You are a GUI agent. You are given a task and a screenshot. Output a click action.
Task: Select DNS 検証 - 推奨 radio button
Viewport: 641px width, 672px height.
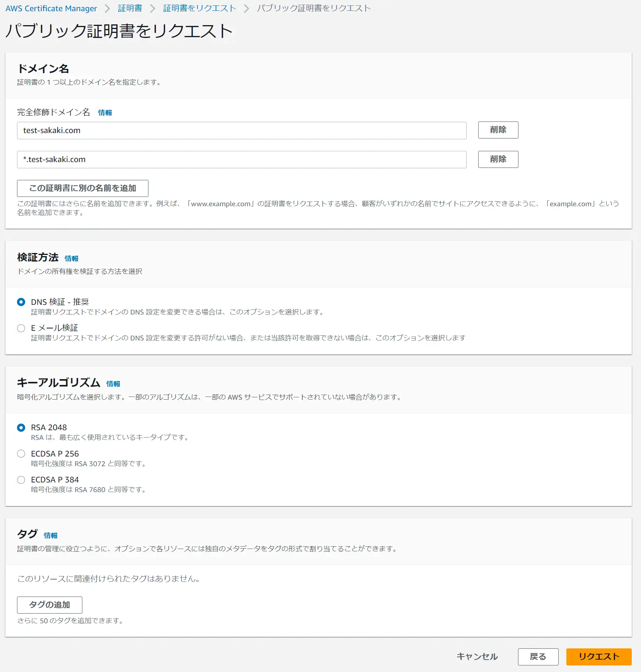[x=21, y=302]
